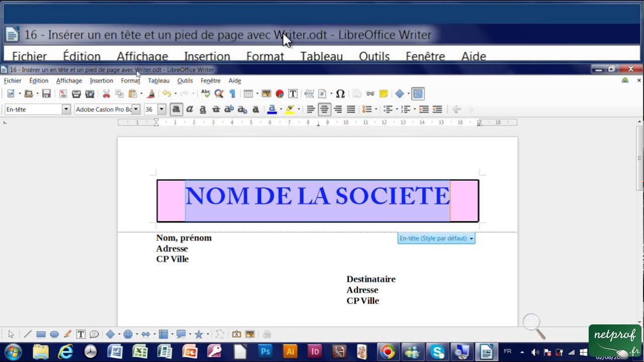Open the font name dropdown arrow
The height and width of the screenshot is (362, 644).
136,109
